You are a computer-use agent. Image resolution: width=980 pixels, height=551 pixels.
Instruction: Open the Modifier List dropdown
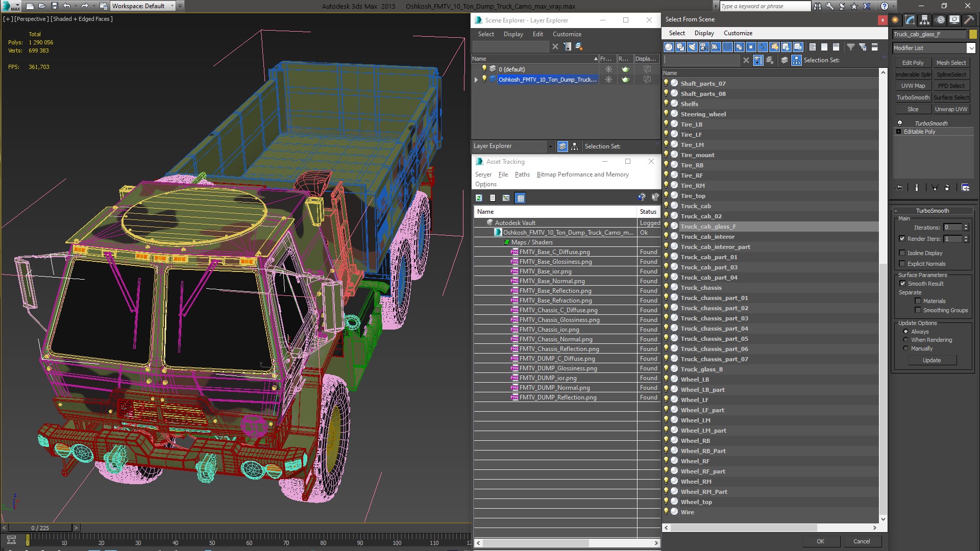970,48
